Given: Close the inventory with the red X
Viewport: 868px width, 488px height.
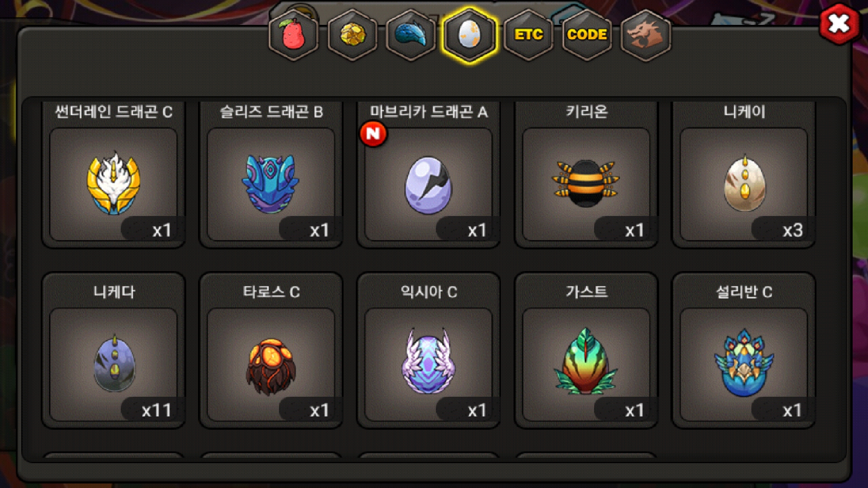Looking at the screenshot, I should 839,24.
